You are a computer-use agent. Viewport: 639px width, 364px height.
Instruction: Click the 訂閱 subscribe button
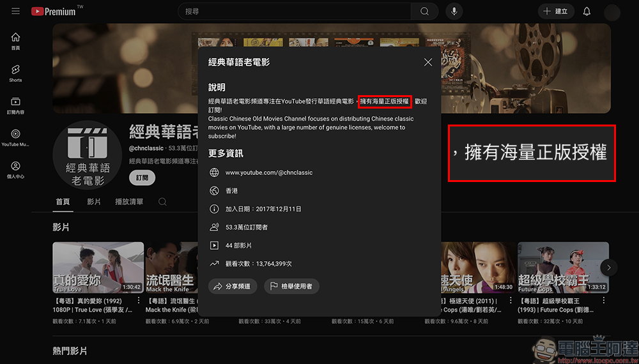[142, 178]
